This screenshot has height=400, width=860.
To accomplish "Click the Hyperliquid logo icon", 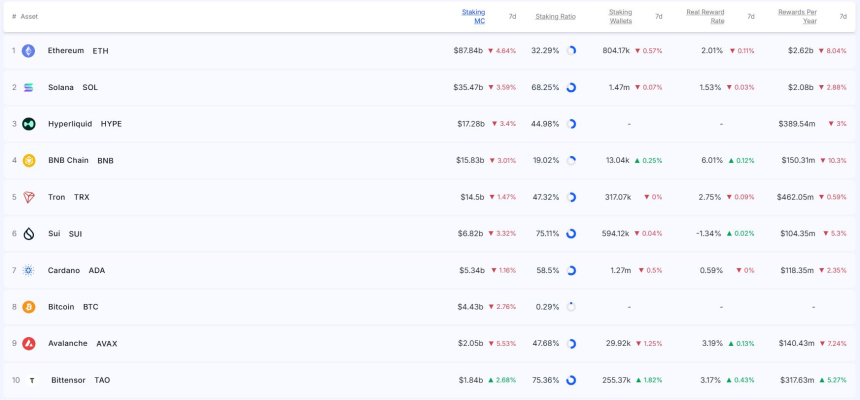I will [28, 124].
